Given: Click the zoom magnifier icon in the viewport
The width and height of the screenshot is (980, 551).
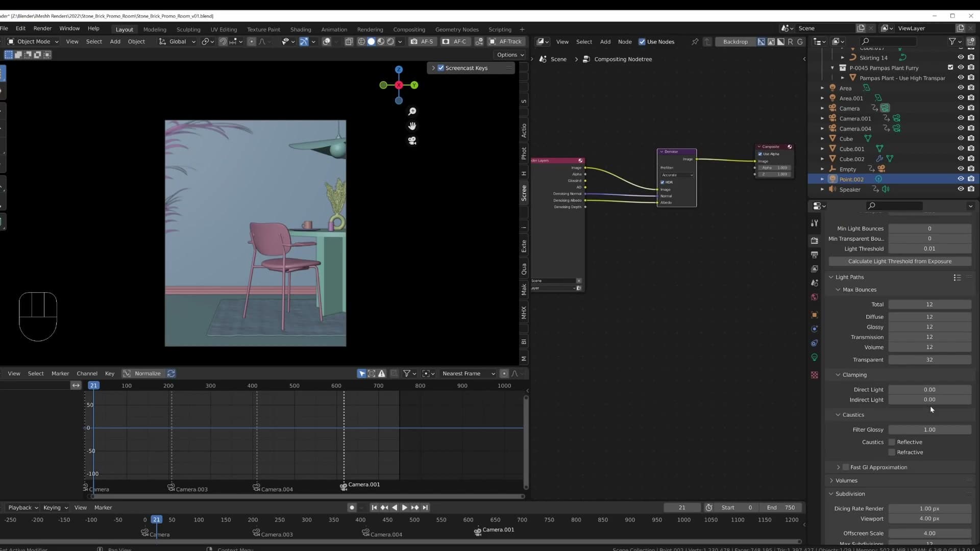Looking at the screenshot, I should [412, 111].
